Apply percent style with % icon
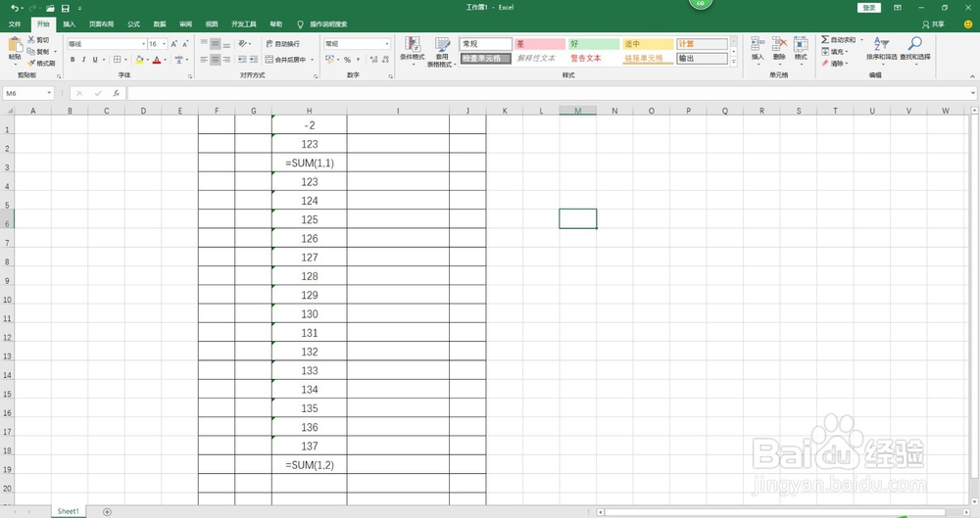Screen dimensions: 980x518 coord(348,60)
